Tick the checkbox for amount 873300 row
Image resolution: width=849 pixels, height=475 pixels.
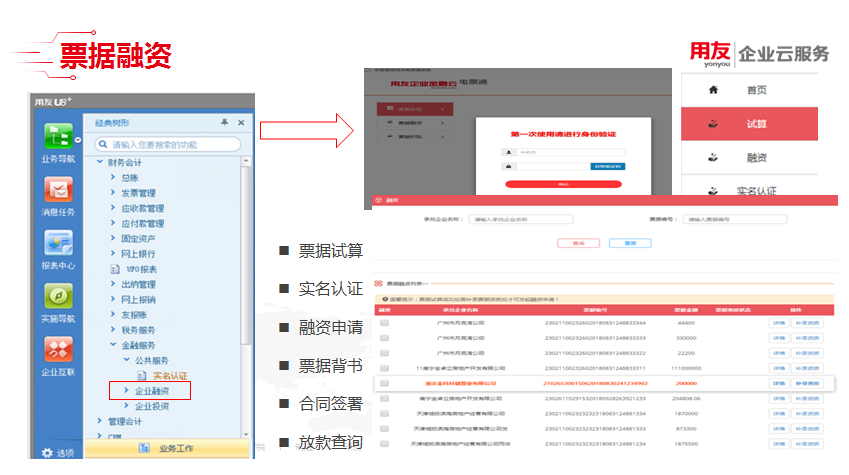coord(384,429)
